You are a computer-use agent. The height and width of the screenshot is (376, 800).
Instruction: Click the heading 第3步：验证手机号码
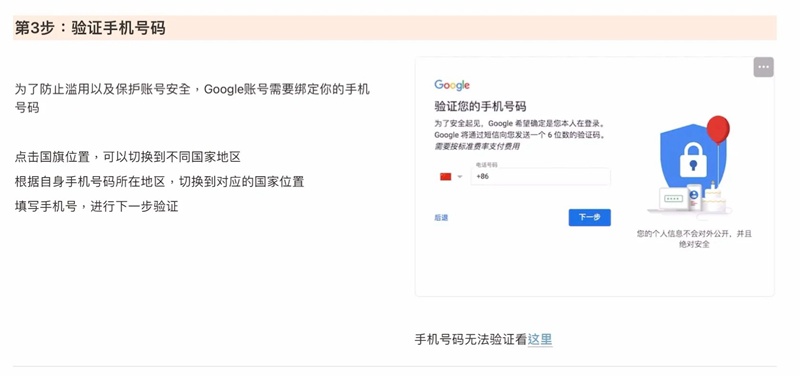point(90,28)
